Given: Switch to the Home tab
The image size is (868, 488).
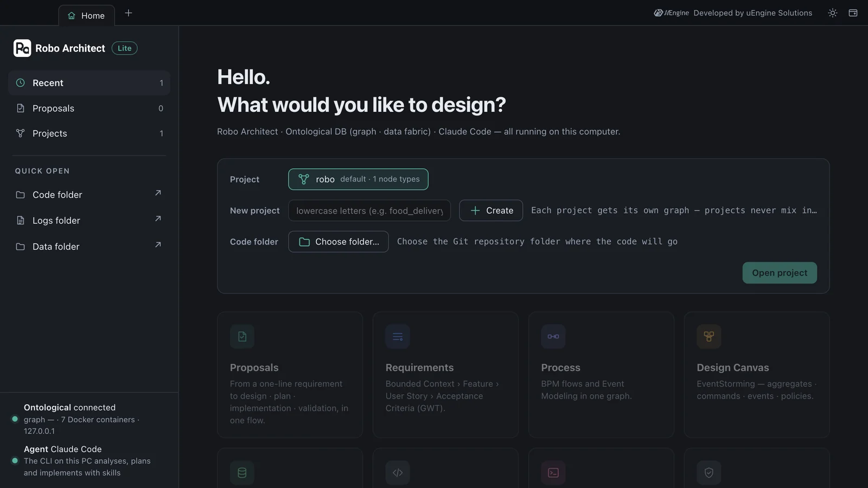Looking at the screenshot, I should pos(87,16).
